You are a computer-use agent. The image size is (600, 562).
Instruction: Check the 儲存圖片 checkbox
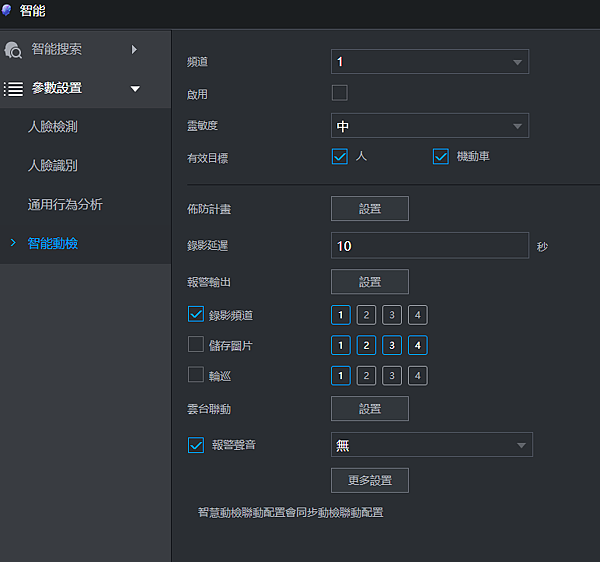(196, 344)
